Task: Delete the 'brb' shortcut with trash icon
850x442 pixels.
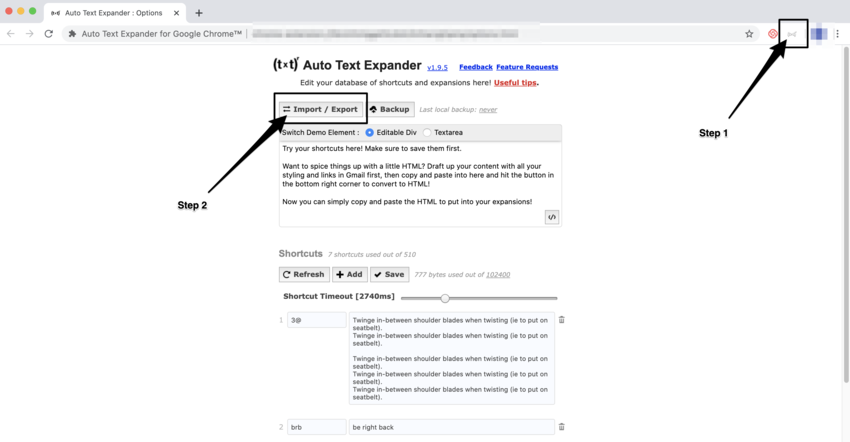Action: click(x=561, y=427)
